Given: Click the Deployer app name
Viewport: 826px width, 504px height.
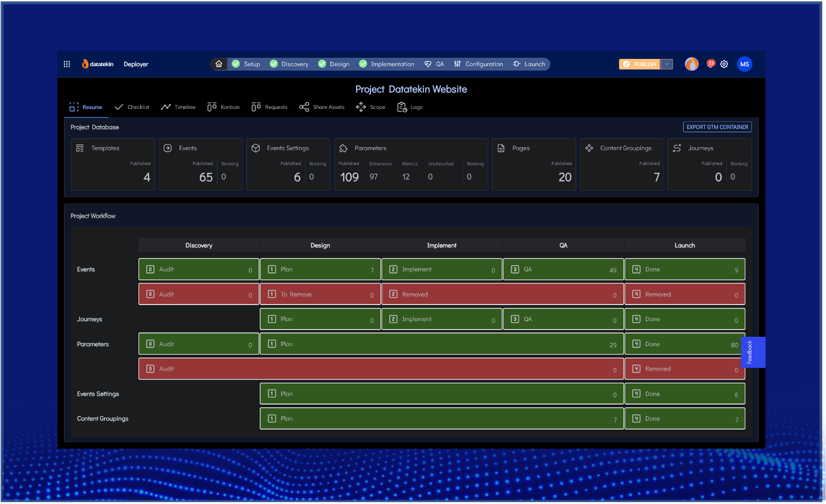Looking at the screenshot, I should coord(136,64).
